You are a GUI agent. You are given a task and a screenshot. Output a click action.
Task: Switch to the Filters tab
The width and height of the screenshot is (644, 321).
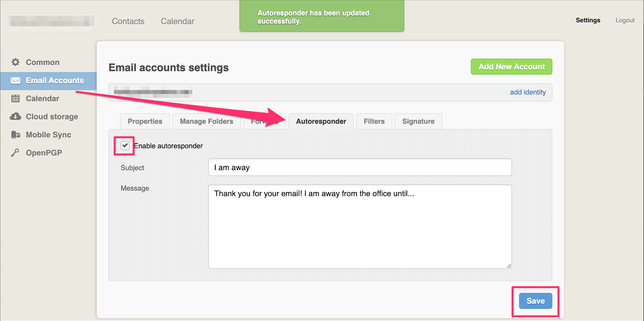[374, 121]
